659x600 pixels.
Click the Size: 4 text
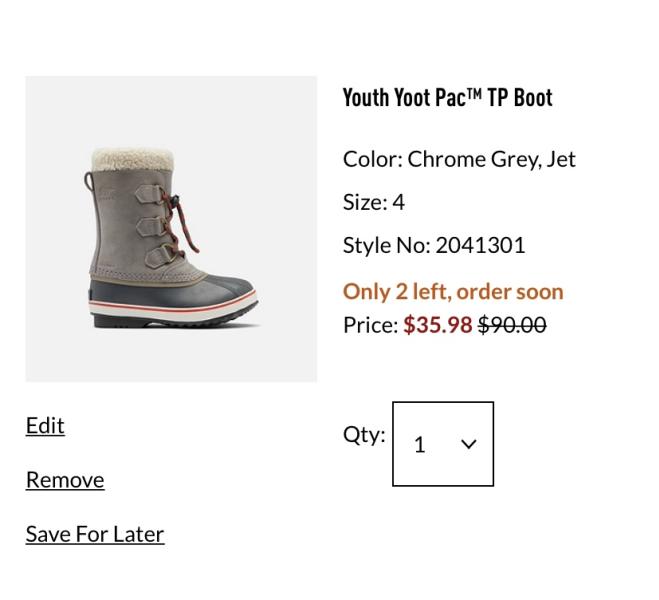pyautogui.click(x=374, y=202)
